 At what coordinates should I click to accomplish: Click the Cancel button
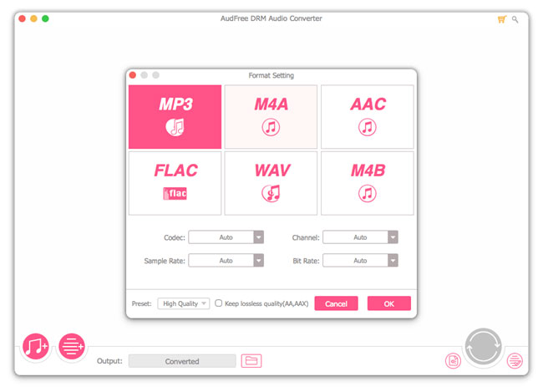pyautogui.click(x=336, y=303)
